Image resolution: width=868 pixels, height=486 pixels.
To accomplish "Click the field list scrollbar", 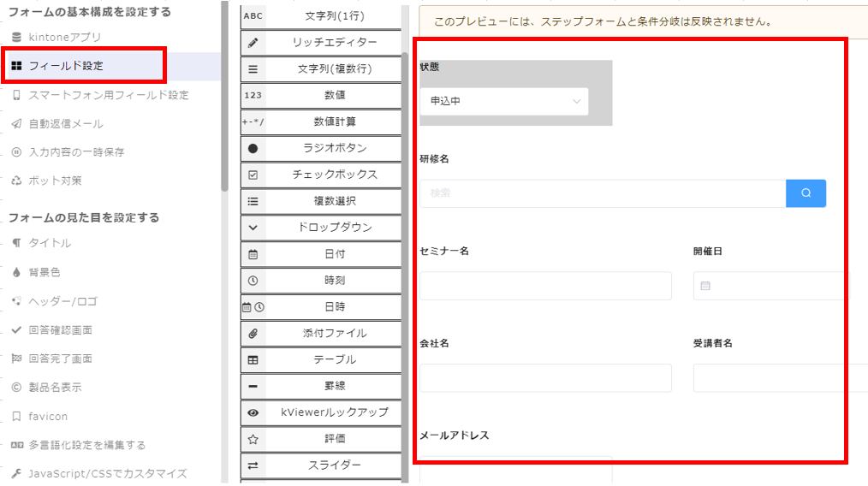I will pos(405,266).
